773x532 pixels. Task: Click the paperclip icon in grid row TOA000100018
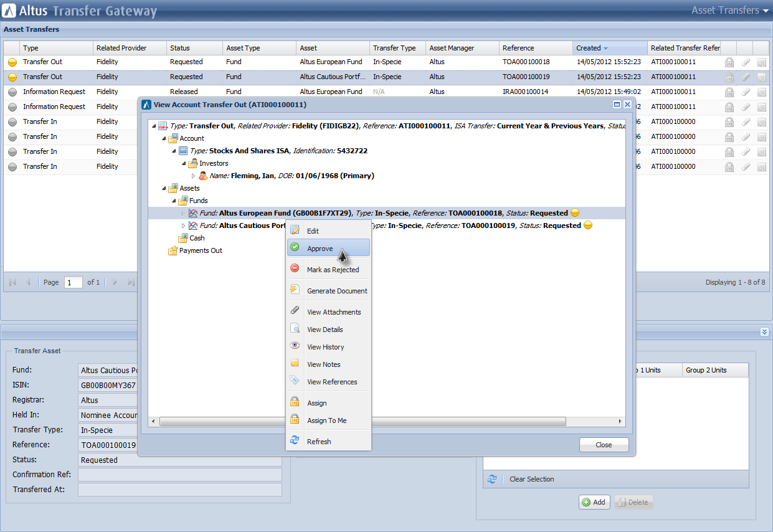(x=746, y=62)
